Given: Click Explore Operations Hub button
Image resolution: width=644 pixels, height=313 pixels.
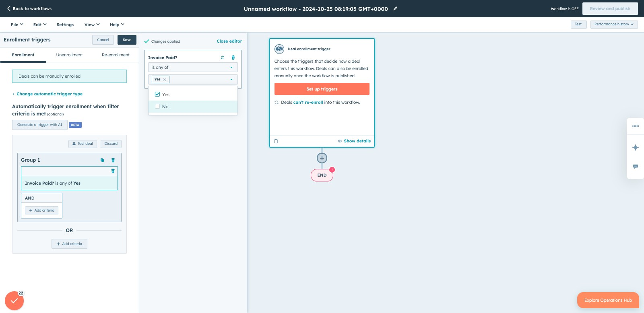Looking at the screenshot, I should (608, 300).
